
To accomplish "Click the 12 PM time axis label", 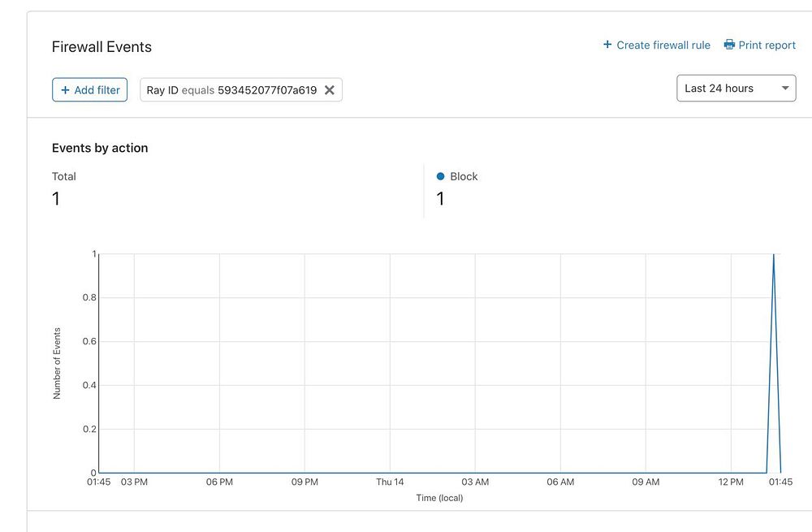I will (x=731, y=482).
